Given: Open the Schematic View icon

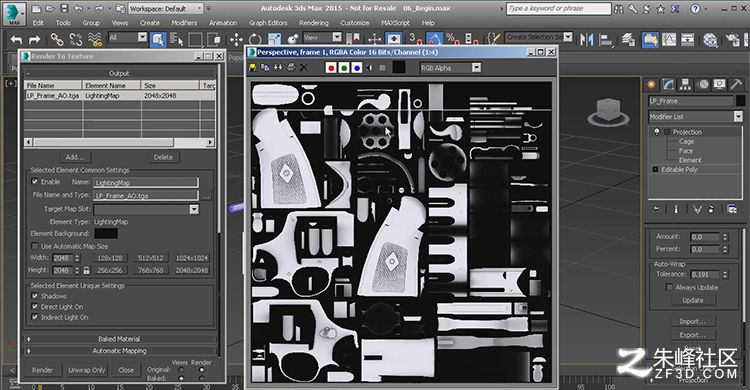Looking at the screenshot, I should coord(687,39).
